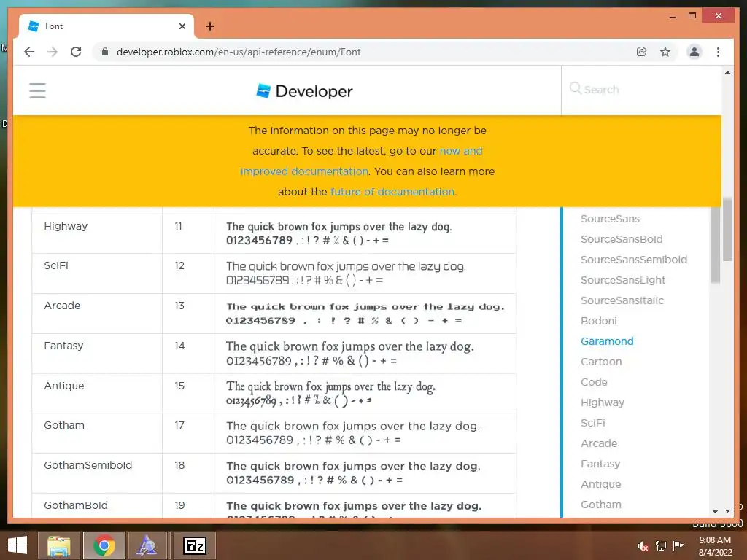The width and height of the screenshot is (747, 560).
Task: Click the share page icon in address bar
Action: point(642,52)
